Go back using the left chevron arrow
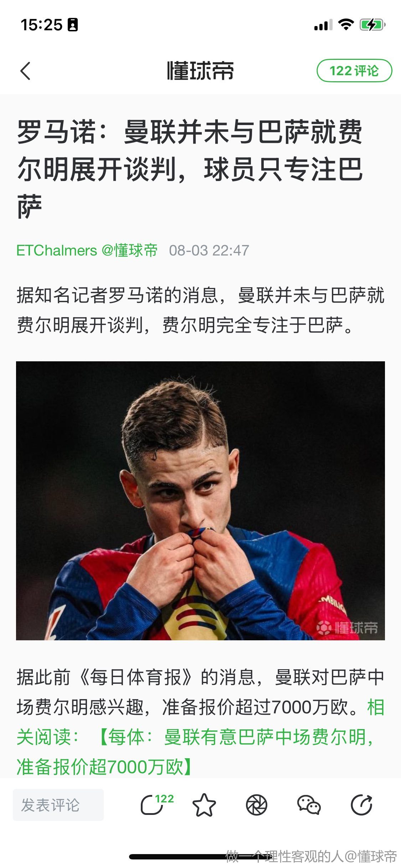This screenshot has height=868, width=401. [25, 71]
